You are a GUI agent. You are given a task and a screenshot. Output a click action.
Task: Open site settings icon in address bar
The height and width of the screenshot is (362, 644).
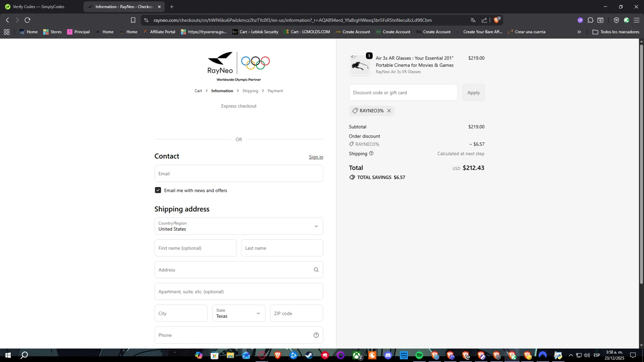click(x=146, y=20)
